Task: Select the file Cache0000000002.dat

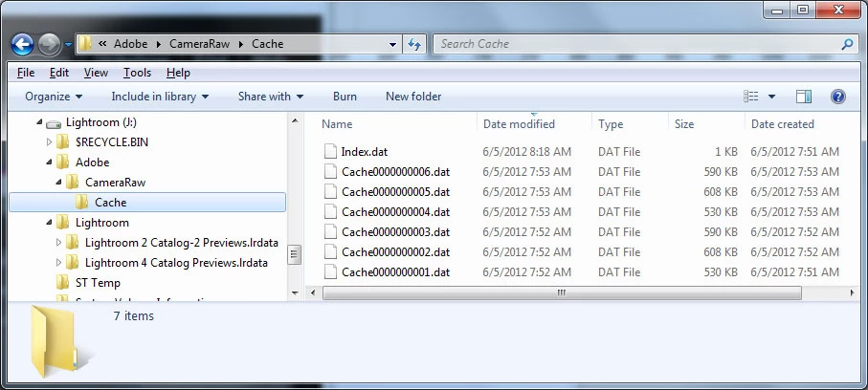Action: pyautogui.click(x=395, y=251)
